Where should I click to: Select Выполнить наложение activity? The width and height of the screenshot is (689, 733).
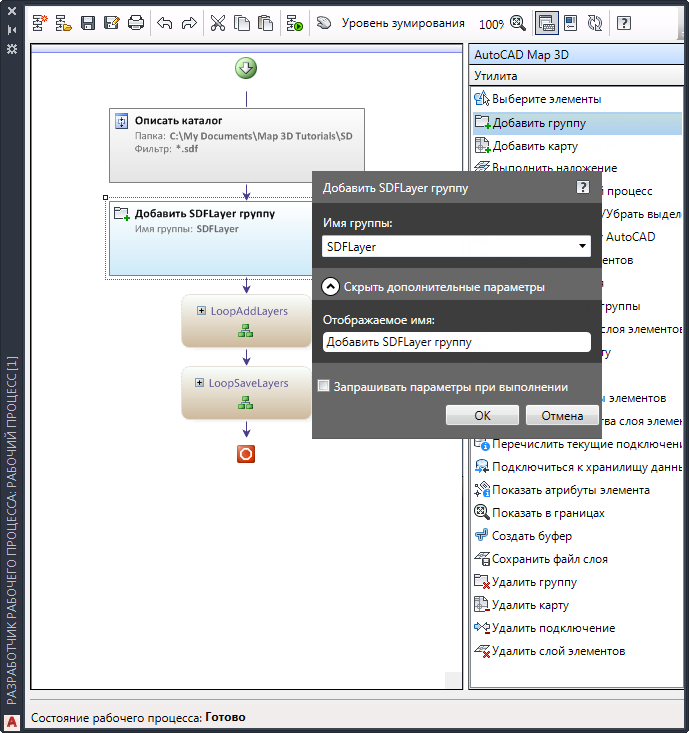pos(545,167)
